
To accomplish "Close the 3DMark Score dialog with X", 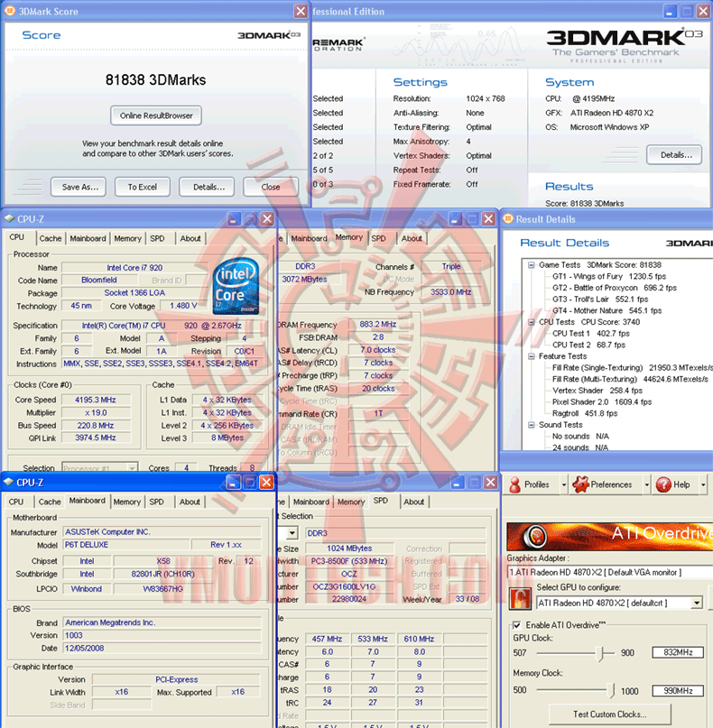I will [x=301, y=11].
